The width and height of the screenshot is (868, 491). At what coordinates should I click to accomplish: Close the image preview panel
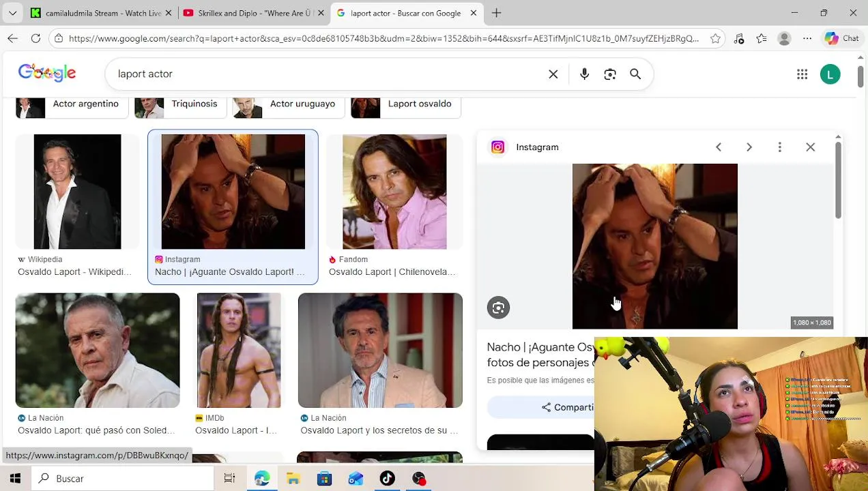[811, 147]
